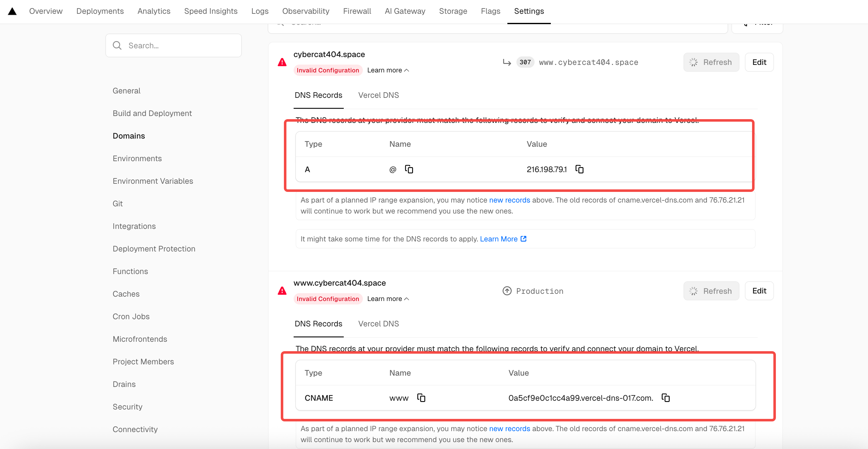Open Project Members settings
Viewport: 868px width, 449px height.
coord(143,362)
